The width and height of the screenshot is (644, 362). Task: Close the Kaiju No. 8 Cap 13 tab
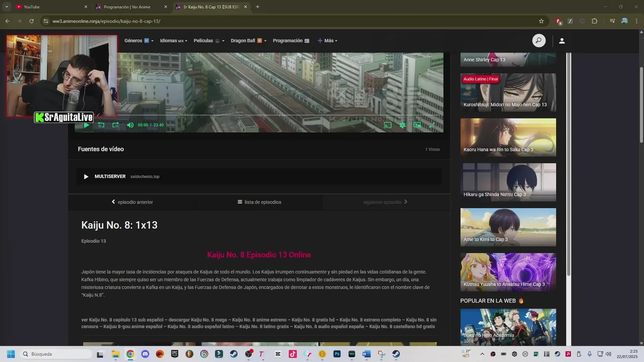(x=246, y=7)
